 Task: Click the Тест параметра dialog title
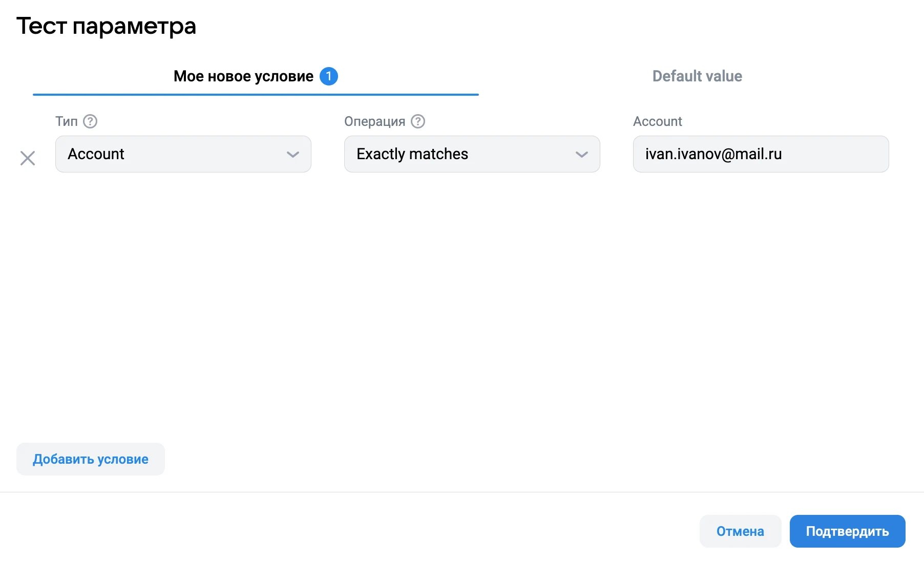point(106,26)
